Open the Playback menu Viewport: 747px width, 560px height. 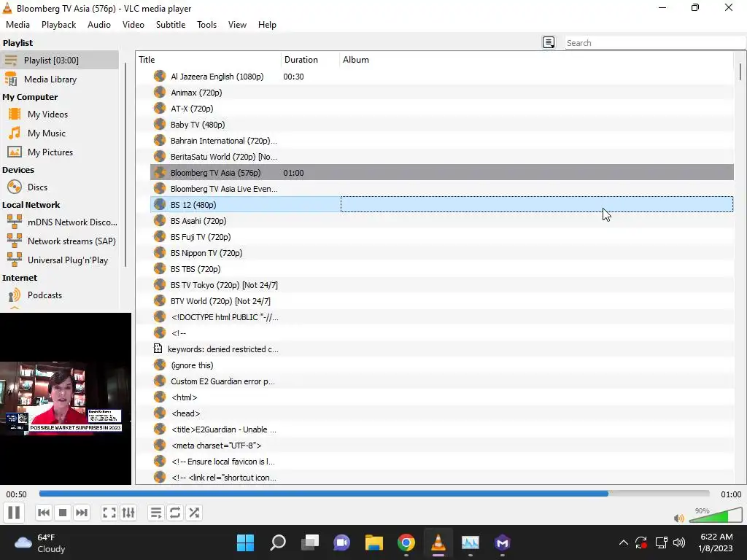58,25
